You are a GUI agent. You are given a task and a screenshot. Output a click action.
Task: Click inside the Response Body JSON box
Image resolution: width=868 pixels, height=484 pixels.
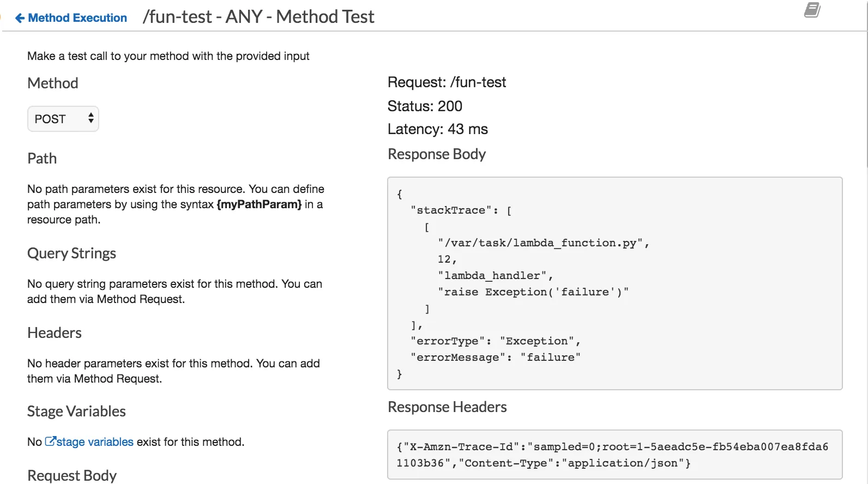click(x=614, y=283)
